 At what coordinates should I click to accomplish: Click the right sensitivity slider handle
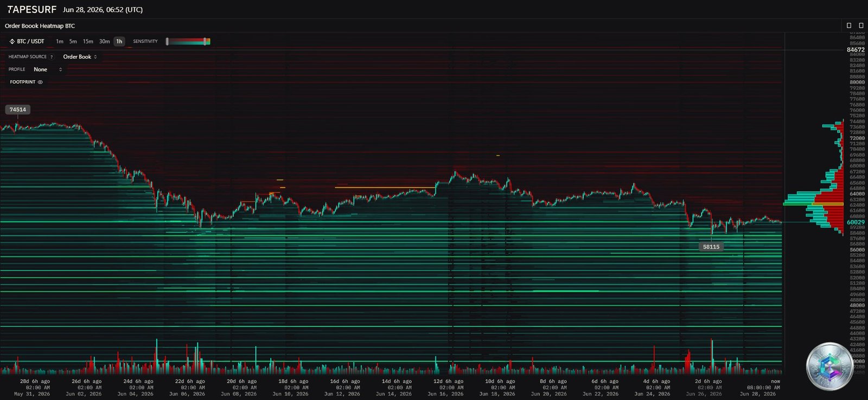point(205,41)
